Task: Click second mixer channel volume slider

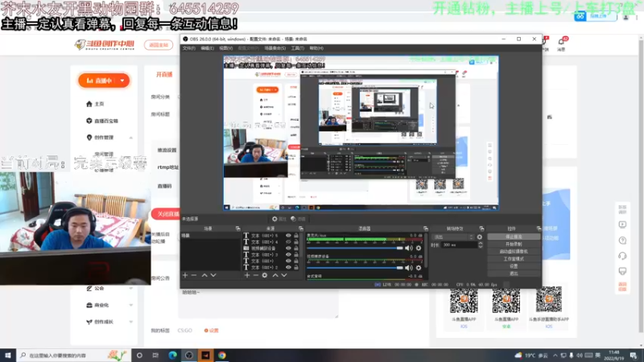Action: pyautogui.click(x=355, y=268)
